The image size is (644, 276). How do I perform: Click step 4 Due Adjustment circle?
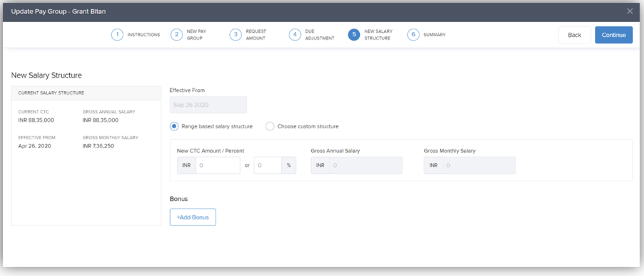click(x=294, y=35)
